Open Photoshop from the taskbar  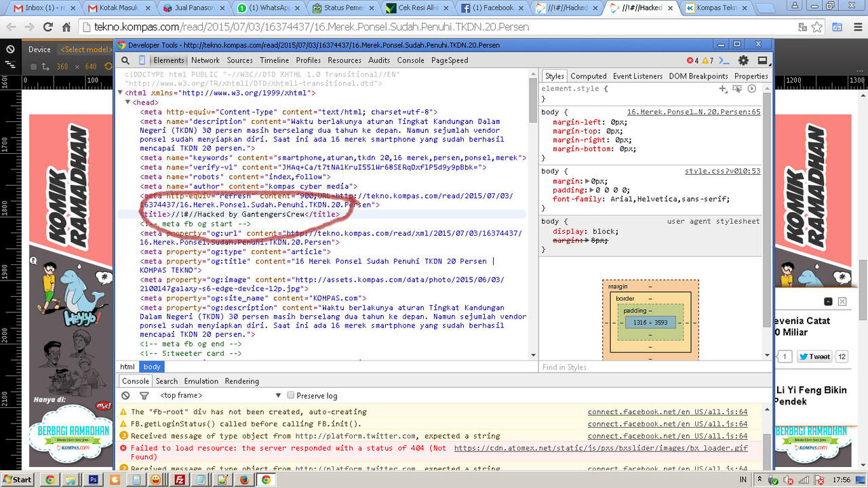(93, 480)
